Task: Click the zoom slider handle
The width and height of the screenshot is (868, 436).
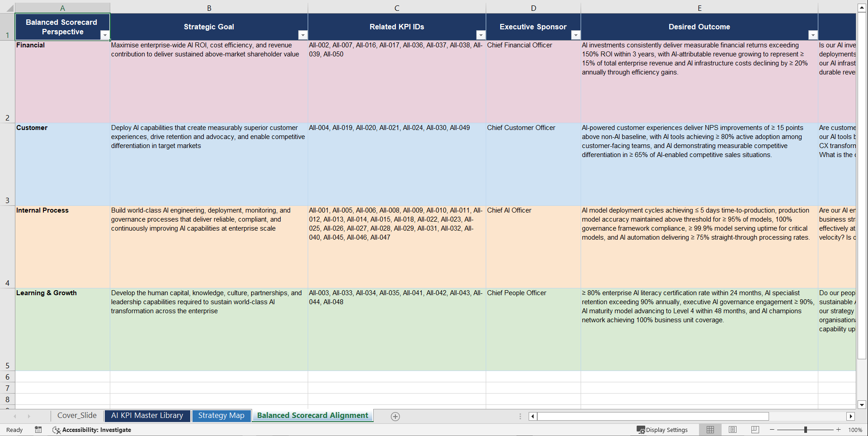Action: click(x=806, y=430)
